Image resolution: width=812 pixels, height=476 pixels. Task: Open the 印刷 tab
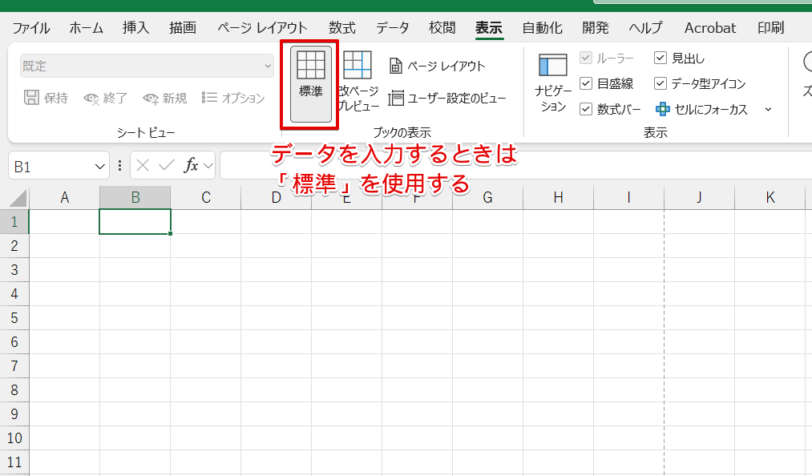771,28
